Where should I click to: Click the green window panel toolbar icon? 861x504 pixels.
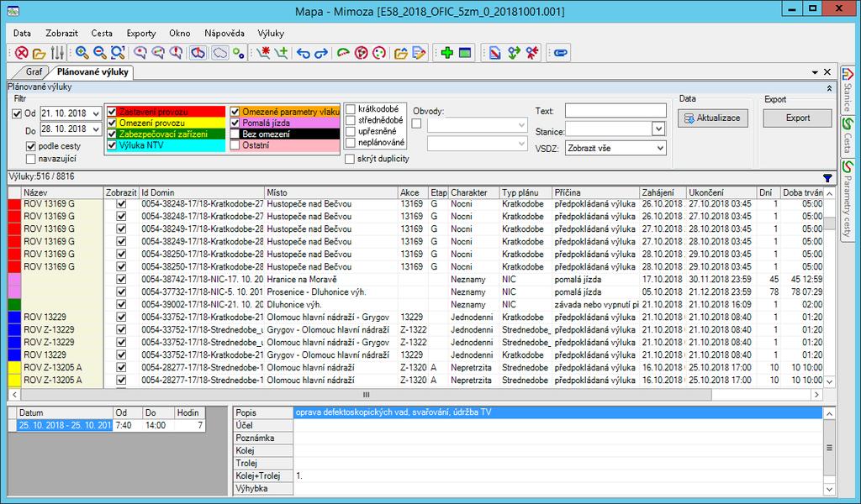(x=465, y=53)
